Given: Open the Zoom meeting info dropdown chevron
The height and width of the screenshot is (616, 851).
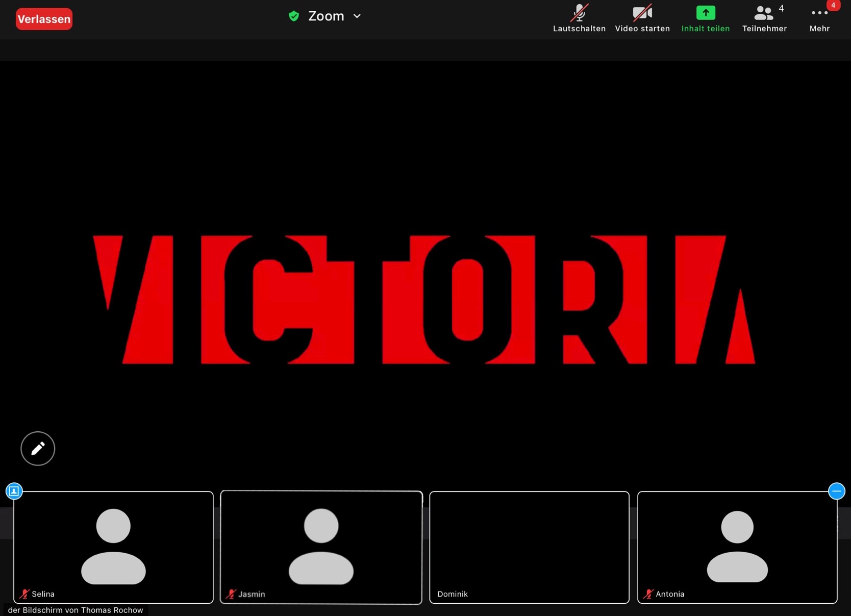Looking at the screenshot, I should (x=357, y=16).
